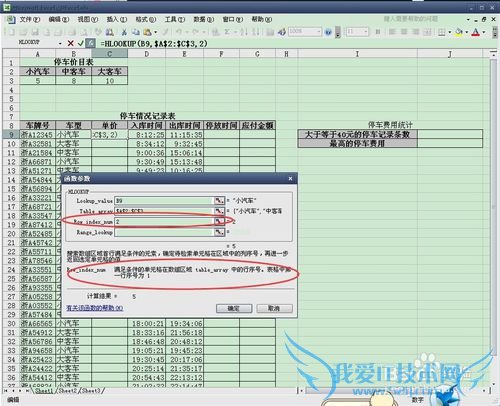The height and width of the screenshot is (406, 500).
Task: Open the 有关该函数的帮助 help link
Action: point(95,308)
